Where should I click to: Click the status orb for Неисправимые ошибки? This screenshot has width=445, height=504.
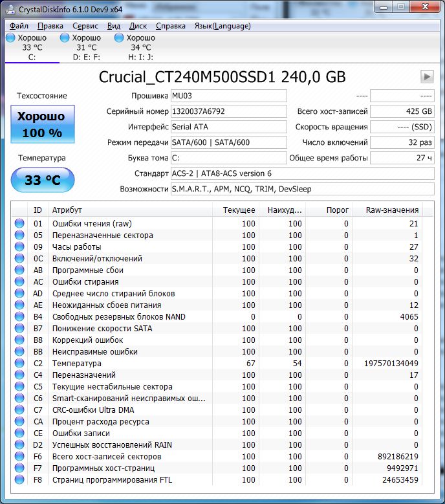[19, 351]
